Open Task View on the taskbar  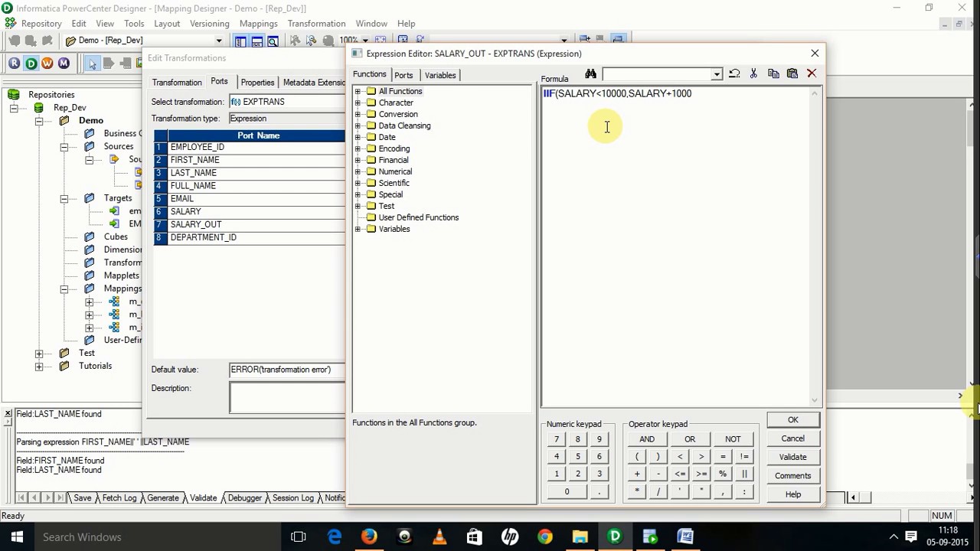pyautogui.click(x=299, y=536)
